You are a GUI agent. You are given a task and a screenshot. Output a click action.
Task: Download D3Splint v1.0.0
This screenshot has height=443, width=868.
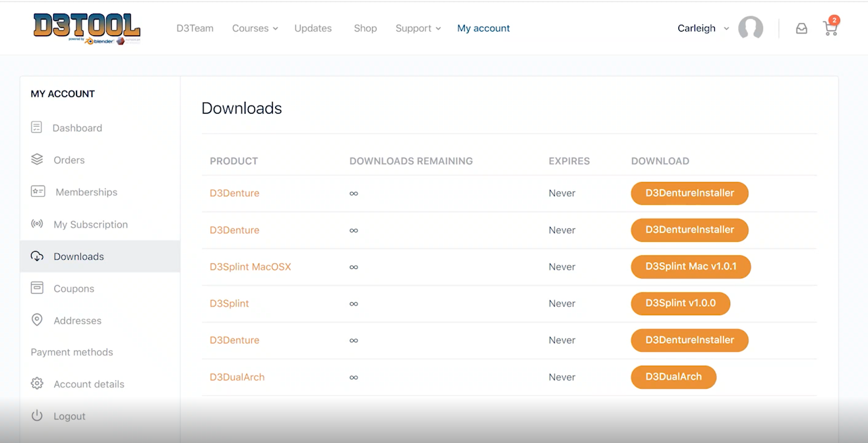[680, 303]
